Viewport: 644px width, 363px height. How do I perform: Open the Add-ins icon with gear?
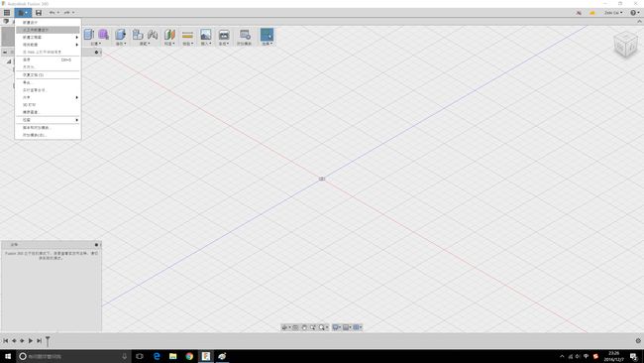[x=245, y=35]
